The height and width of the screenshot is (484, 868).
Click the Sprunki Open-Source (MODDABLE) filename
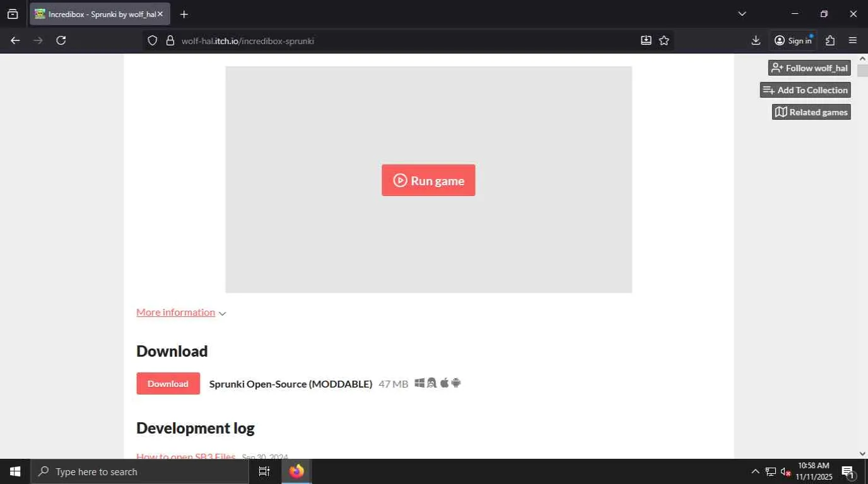291,384
